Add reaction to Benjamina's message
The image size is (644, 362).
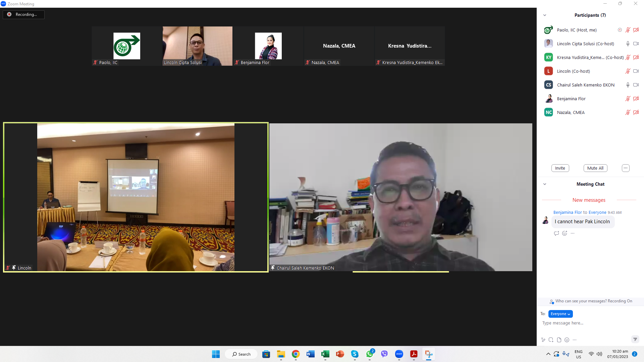click(x=565, y=233)
